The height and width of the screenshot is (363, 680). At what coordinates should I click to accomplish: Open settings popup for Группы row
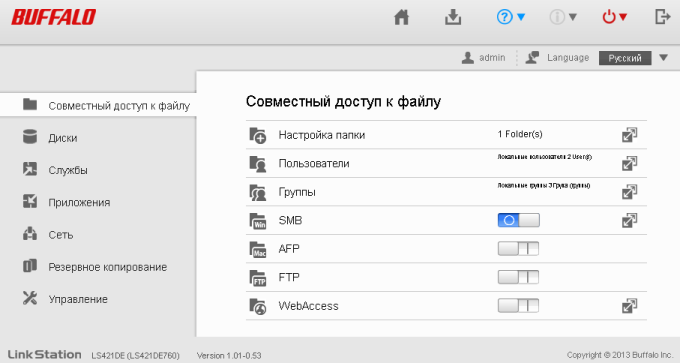pyautogui.click(x=629, y=192)
